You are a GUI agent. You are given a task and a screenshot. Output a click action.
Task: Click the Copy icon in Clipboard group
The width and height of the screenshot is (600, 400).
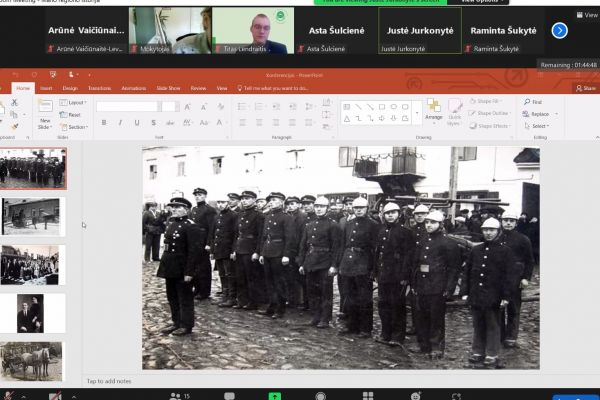pos(14,114)
